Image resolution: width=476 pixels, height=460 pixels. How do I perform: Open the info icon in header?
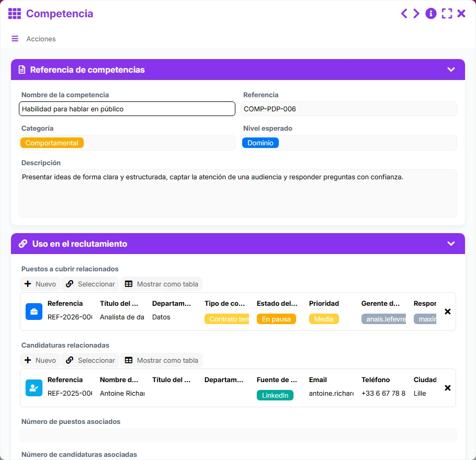(431, 14)
